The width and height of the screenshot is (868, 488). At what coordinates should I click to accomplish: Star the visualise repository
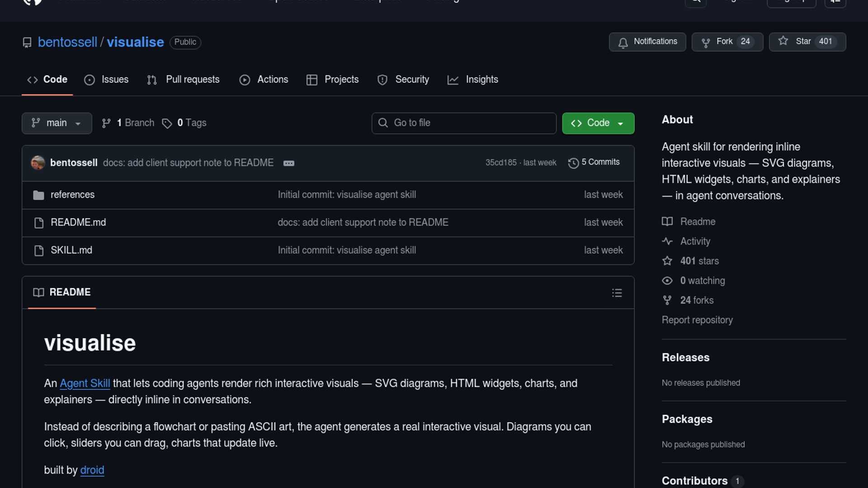point(807,42)
